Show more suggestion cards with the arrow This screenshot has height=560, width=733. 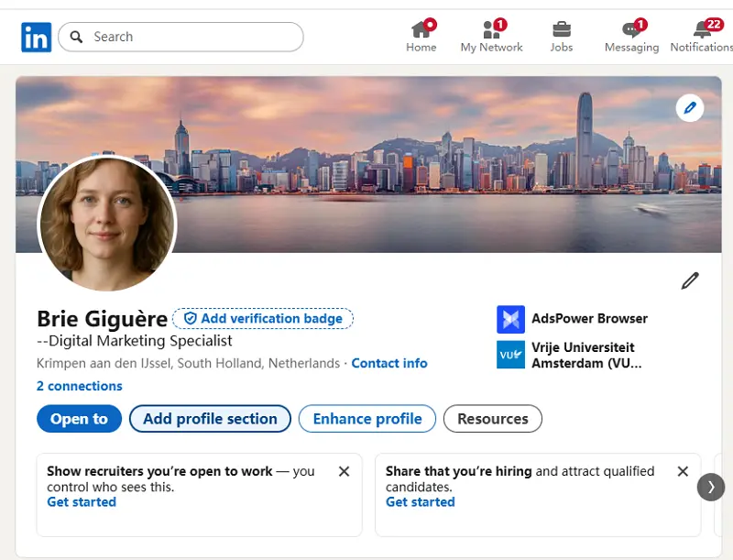[711, 487]
